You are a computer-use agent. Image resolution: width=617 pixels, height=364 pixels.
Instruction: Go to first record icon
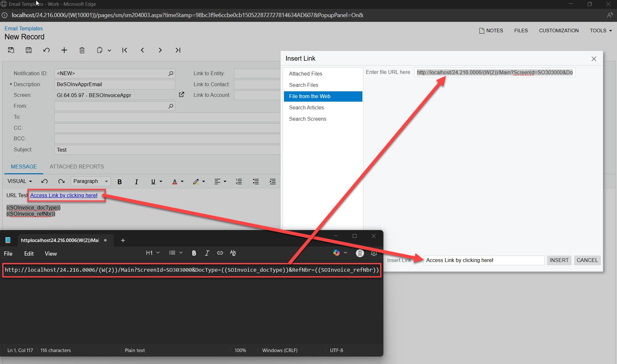[x=125, y=50]
